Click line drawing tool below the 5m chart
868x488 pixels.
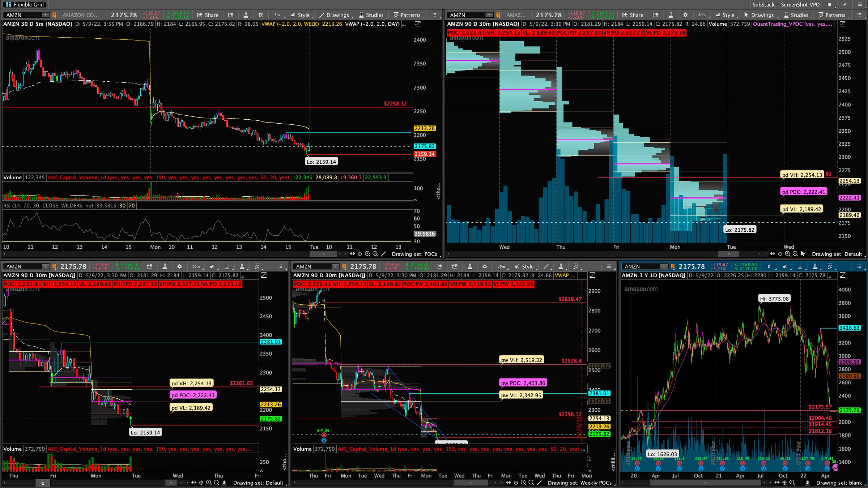click(383, 254)
